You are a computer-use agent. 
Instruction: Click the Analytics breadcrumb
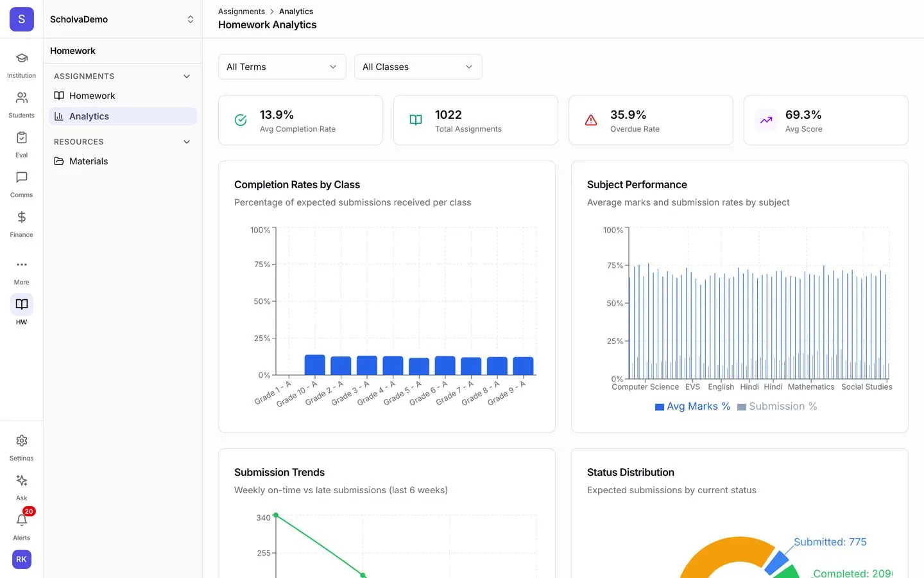296,12
